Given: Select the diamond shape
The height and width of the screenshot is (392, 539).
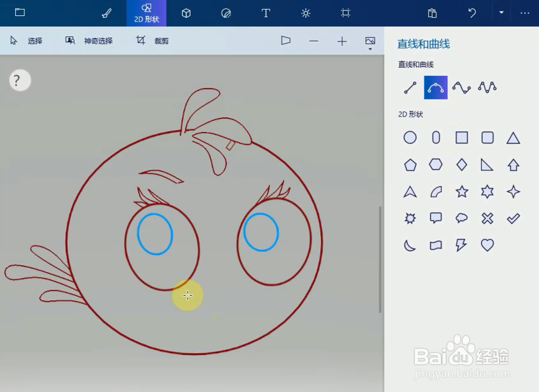Looking at the screenshot, I should [462, 164].
